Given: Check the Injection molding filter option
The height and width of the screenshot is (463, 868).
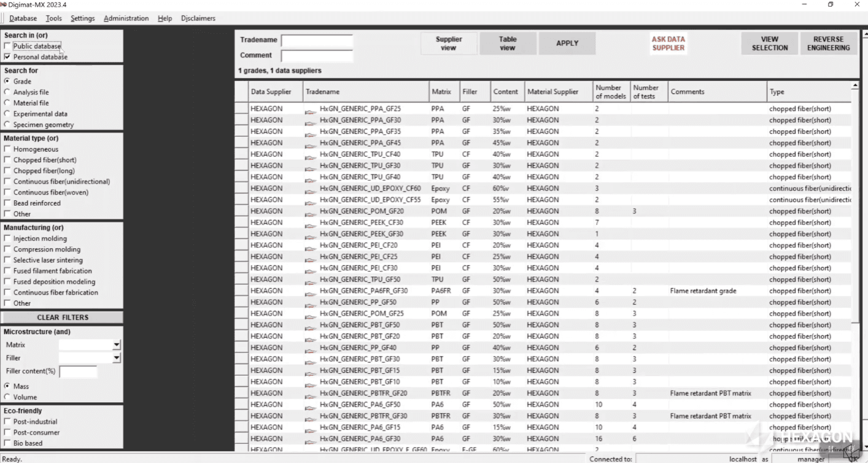Looking at the screenshot, I should [x=9, y=238].
